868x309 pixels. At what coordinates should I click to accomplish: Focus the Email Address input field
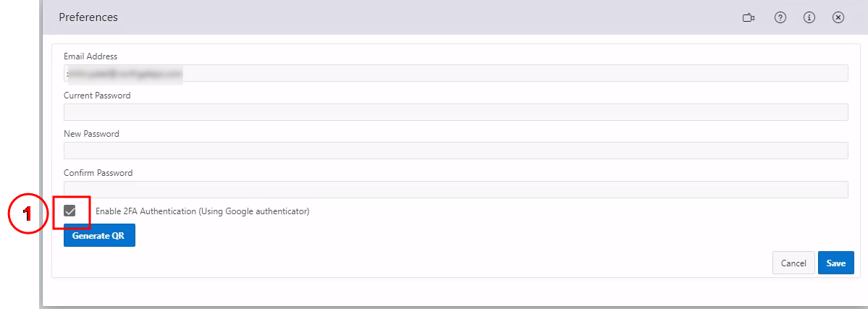456,73
